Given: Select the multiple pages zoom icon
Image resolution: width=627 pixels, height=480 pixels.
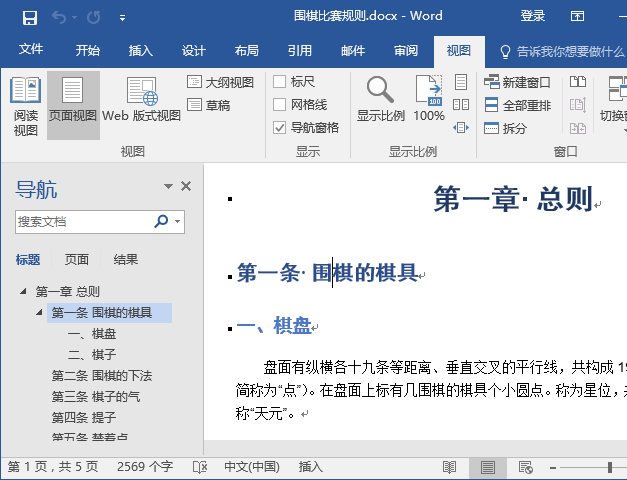Looking at the screenshot, I should (461, 105).
